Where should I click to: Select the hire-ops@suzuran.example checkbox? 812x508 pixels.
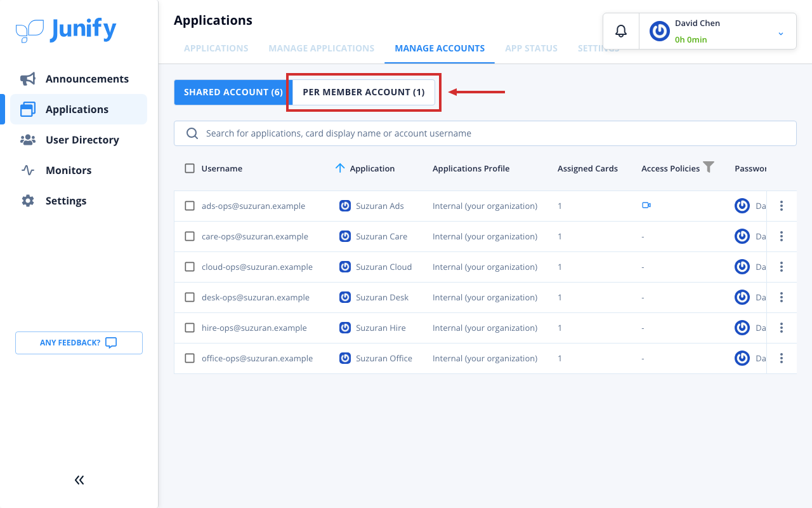click(x=190, y=328)
